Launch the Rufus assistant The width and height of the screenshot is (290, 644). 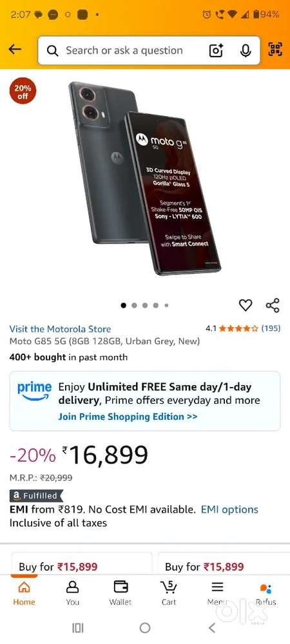266,592
